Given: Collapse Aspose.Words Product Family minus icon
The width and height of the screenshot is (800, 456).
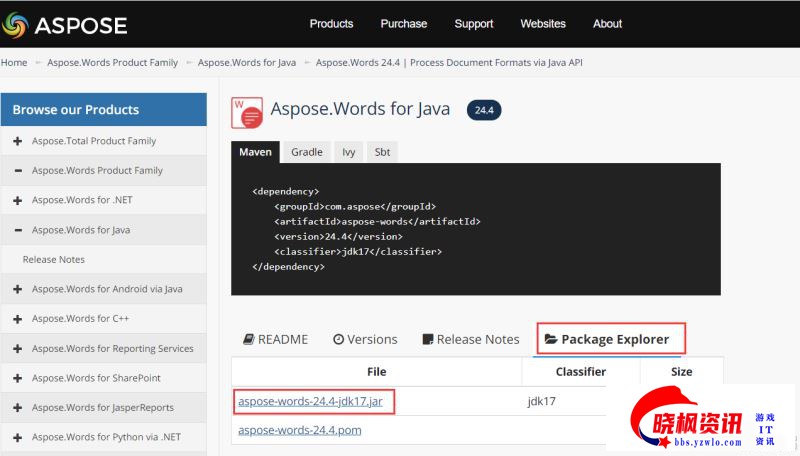Looking at the screenshot, I should click(18, 171).
